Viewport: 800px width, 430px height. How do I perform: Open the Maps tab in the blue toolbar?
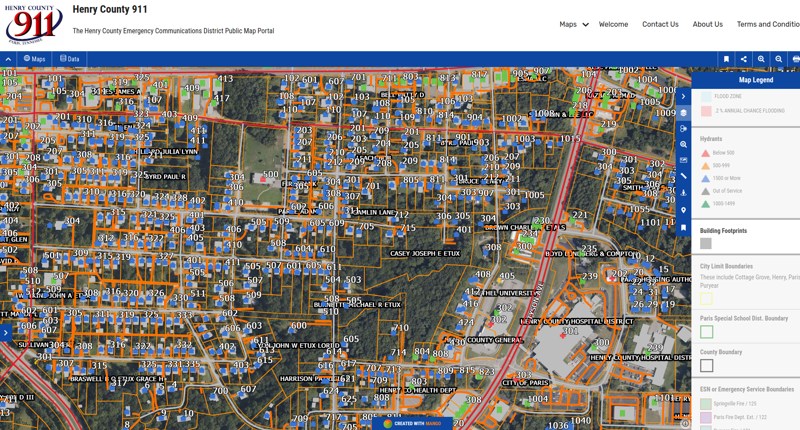point(34,59)
